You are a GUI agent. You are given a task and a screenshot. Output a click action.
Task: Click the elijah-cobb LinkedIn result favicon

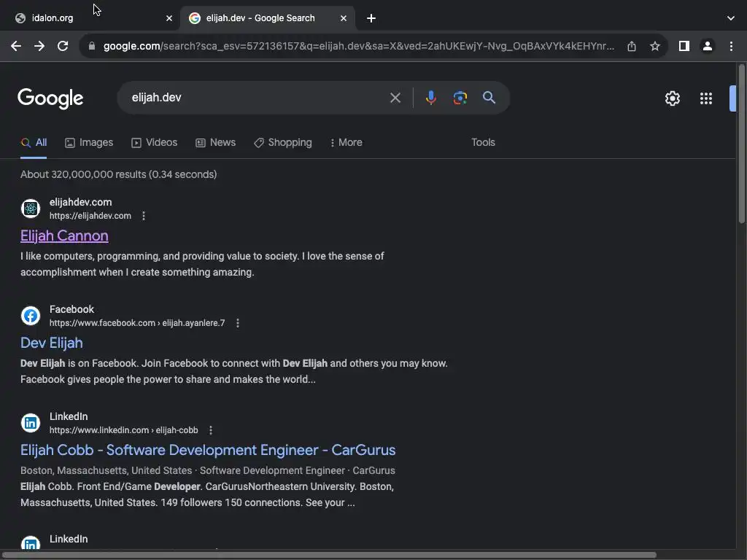point(31,423)
